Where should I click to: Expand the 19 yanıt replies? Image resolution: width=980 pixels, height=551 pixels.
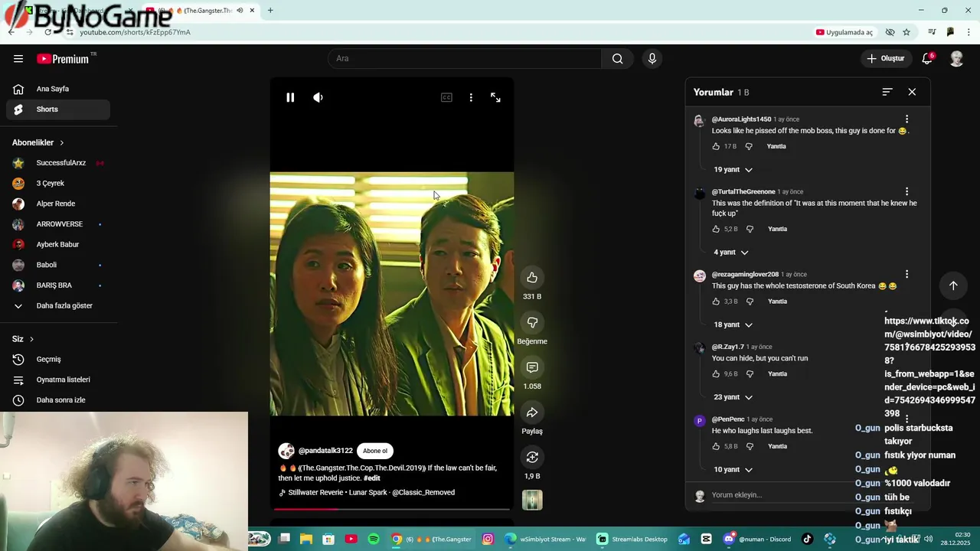pyautogui.click(x=733, y=170)
